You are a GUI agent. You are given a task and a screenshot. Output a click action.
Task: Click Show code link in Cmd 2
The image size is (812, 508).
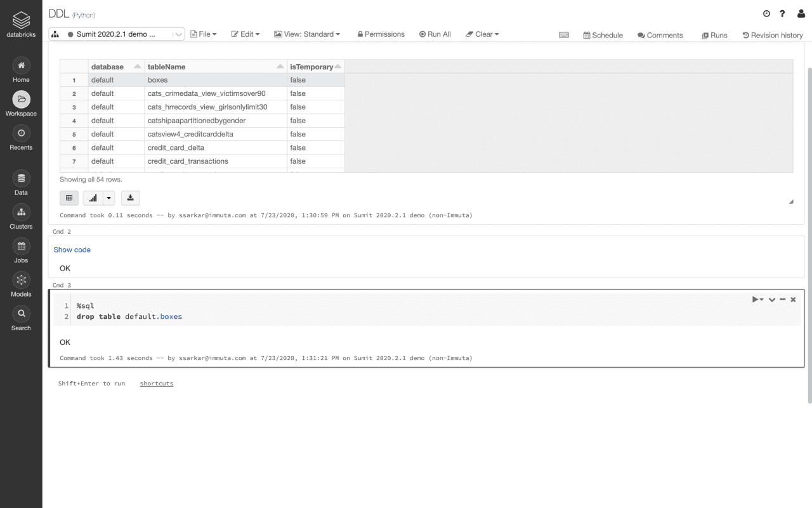click(72, 250)
